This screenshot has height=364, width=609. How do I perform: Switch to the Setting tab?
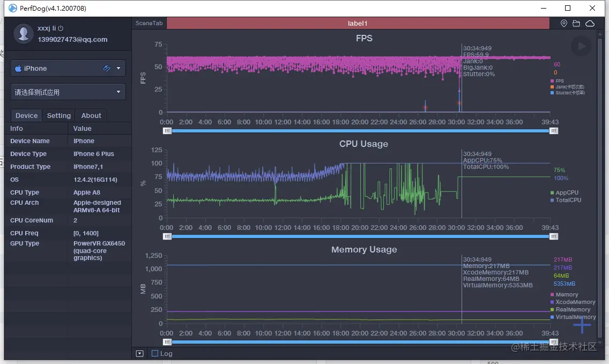tap(58, 115)
